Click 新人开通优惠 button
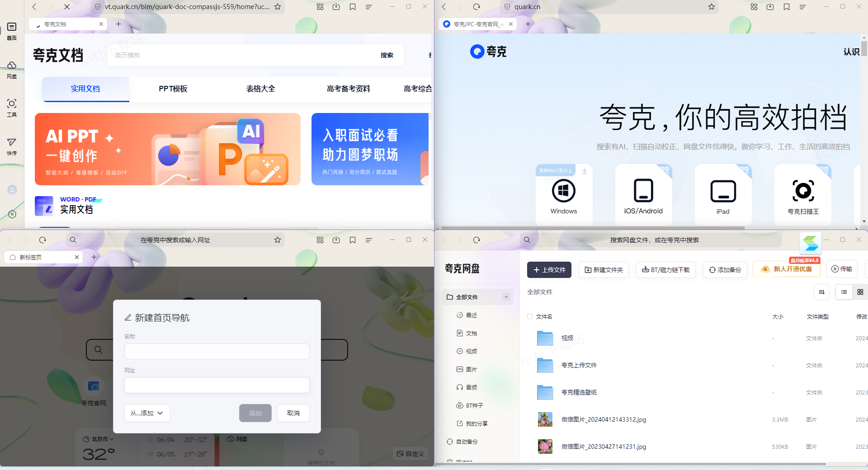868x470 pixels. point(787,269)
